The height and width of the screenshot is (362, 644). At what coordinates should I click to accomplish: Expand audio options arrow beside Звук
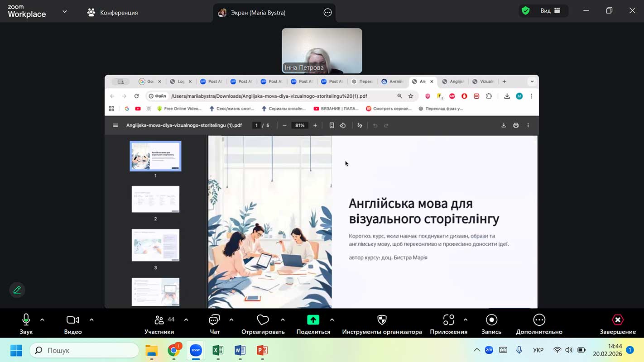point(42,320)
